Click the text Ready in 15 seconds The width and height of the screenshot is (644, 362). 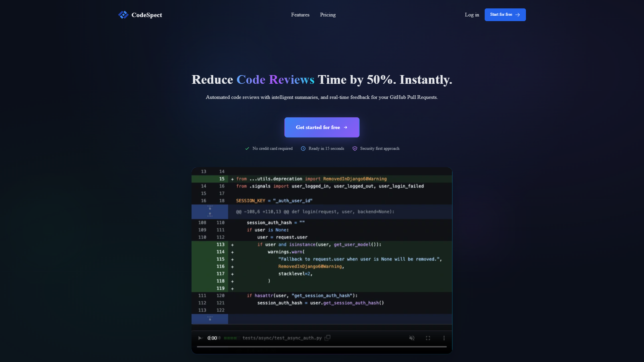coord(326,148)
